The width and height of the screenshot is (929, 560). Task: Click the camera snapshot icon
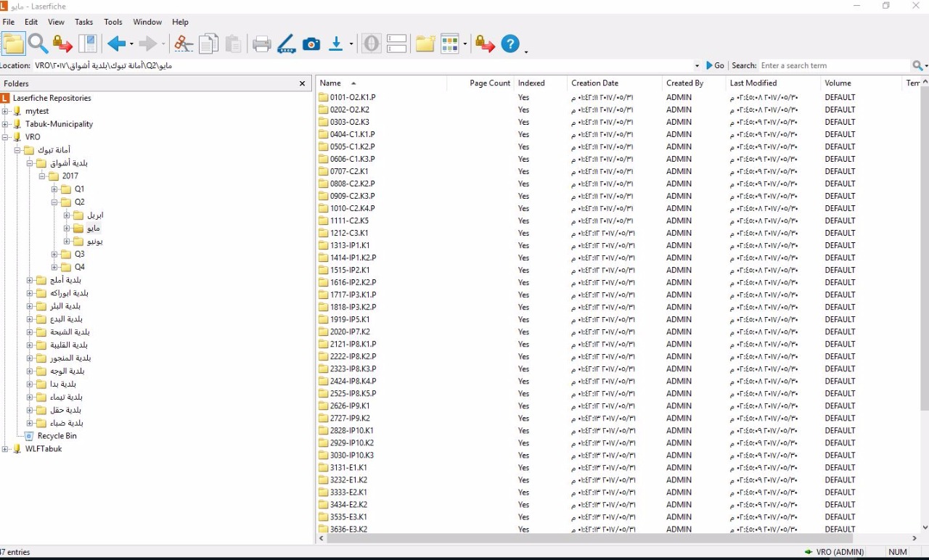pyautogui.click(x=311, y=44)
